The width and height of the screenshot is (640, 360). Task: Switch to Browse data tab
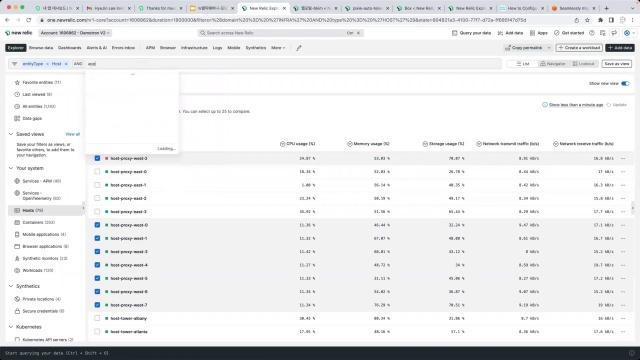(41, 48)
